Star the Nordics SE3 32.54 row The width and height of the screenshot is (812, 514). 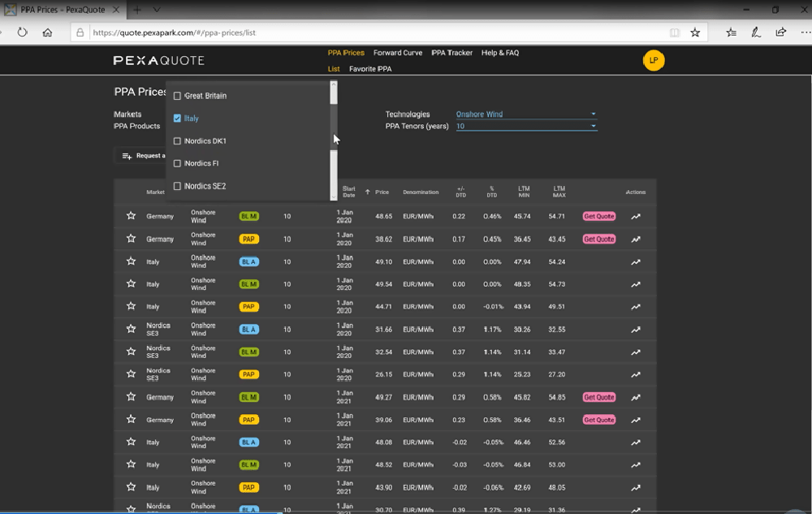coord(131,352)
